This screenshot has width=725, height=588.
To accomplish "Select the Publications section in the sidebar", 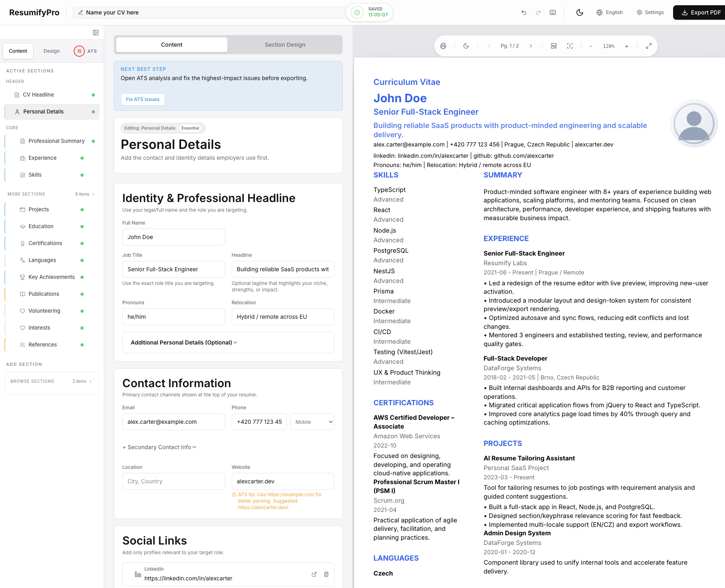I will (x=44, y=294).
